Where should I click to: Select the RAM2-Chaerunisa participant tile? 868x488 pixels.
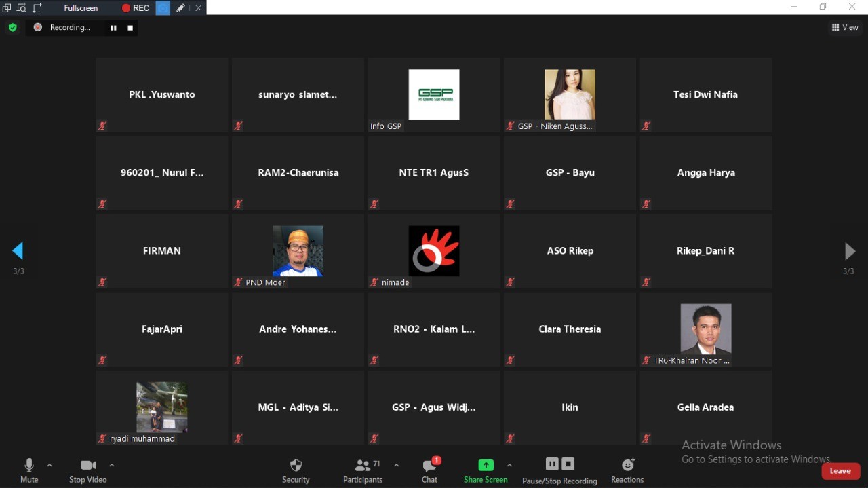(x=298, y=173)
